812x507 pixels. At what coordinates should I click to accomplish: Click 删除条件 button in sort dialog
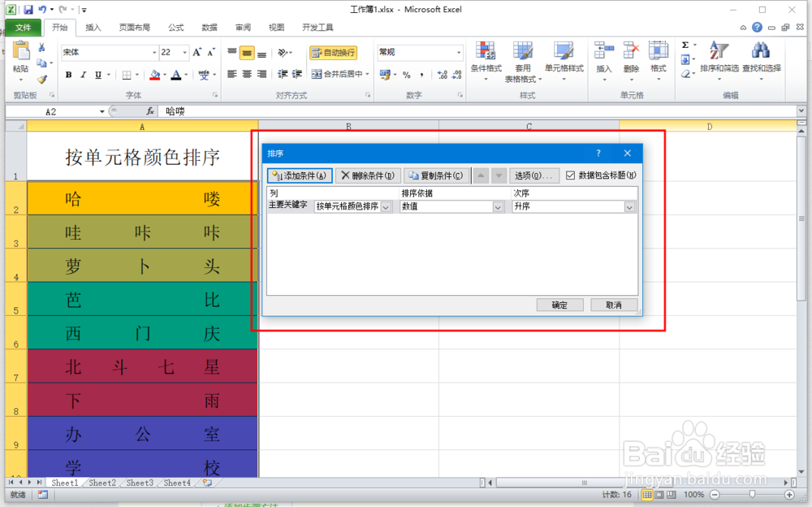pyautogui.click(x=368, y=175)
